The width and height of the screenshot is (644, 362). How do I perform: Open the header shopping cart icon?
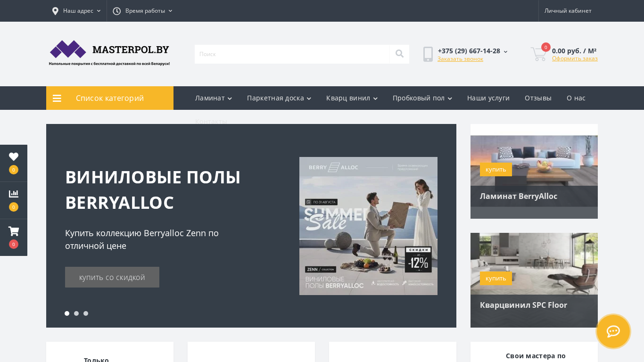coord(538,54)
